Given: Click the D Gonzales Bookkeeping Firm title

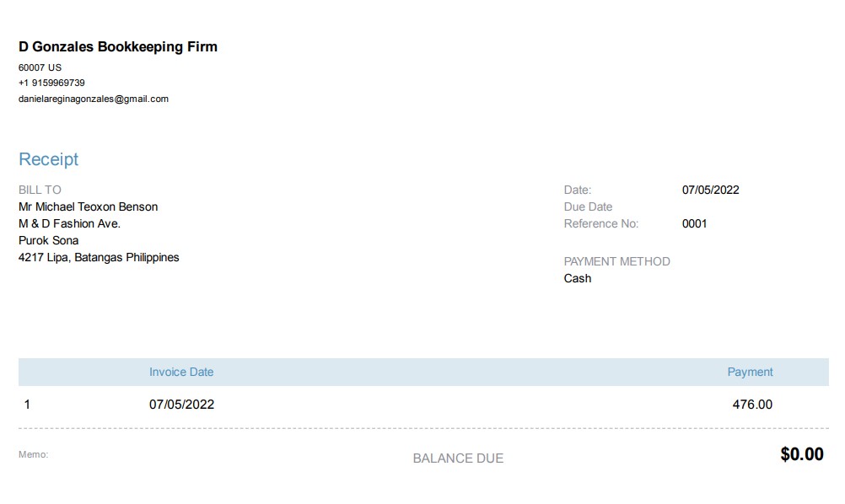Looking at the screenshot, I should (118, 47).
